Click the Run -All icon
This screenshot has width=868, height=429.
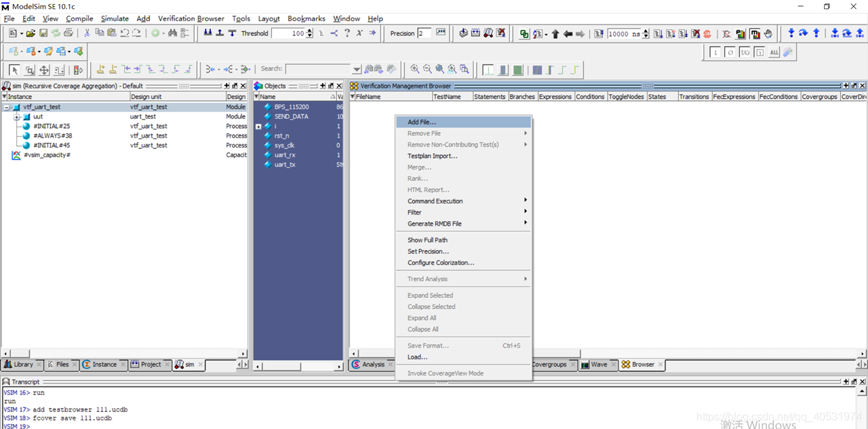point(683,33)
